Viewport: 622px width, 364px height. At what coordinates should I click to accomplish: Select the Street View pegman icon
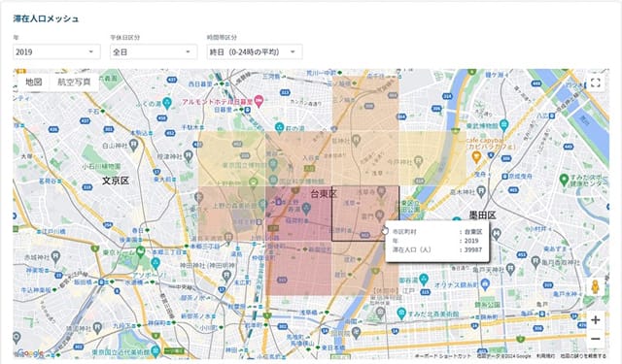[596, 286]
